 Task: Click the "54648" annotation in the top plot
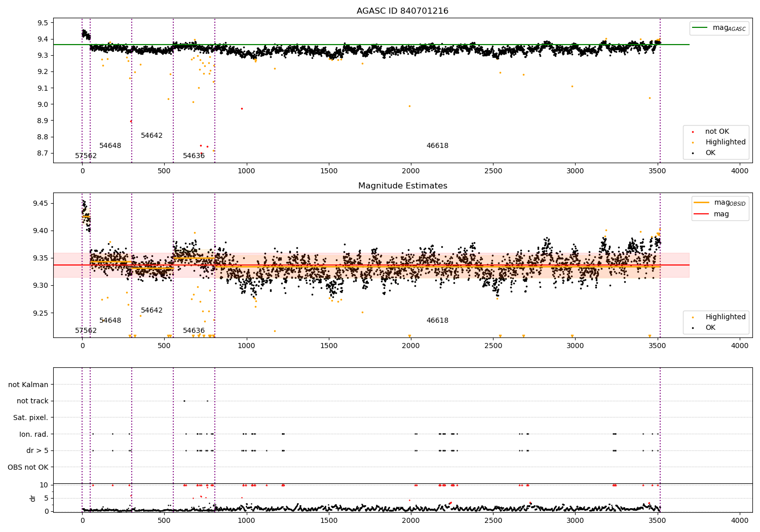pos(110,146)
